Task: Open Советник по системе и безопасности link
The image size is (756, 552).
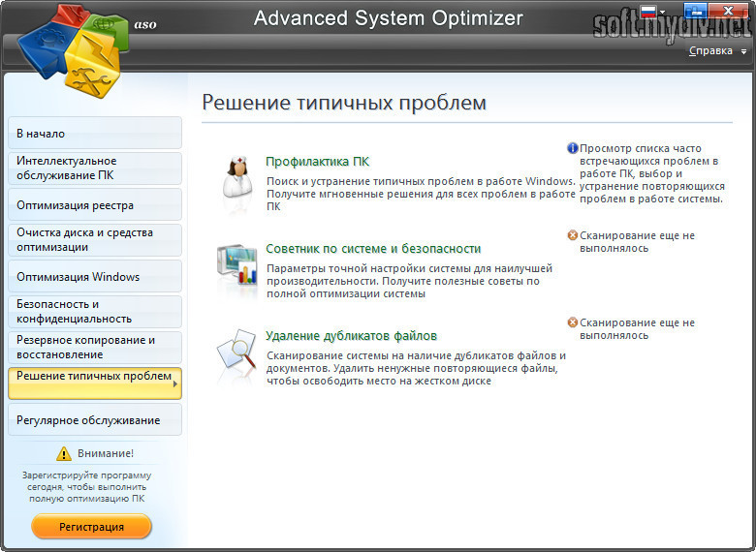Action: point(373,249)
